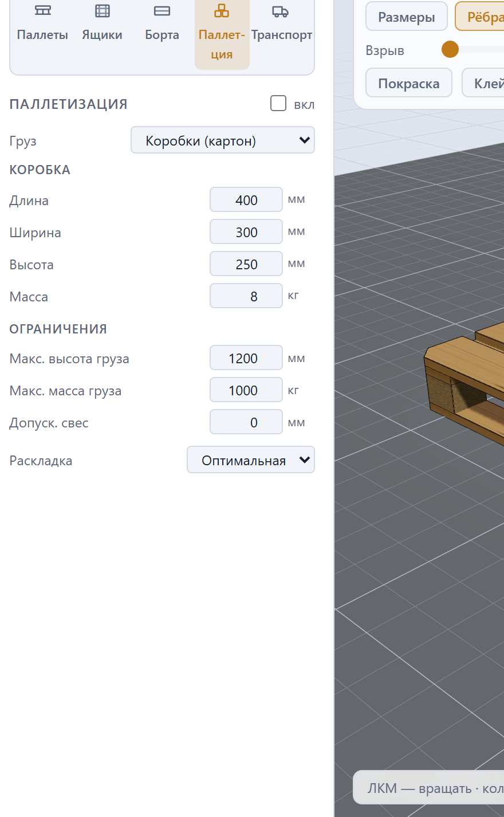
Task: Click the Взрыв slider handle
Action: [x=450, y=49]
